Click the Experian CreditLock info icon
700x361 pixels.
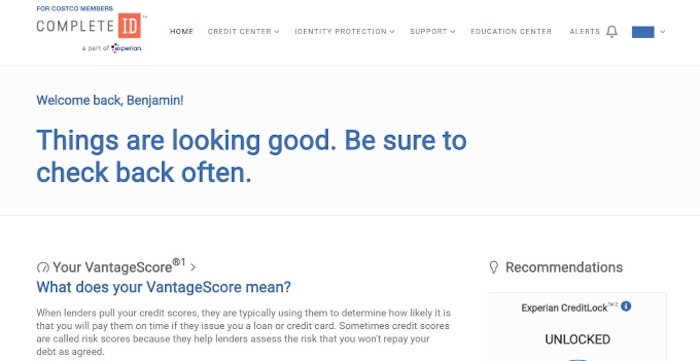[x=626, y=307]
